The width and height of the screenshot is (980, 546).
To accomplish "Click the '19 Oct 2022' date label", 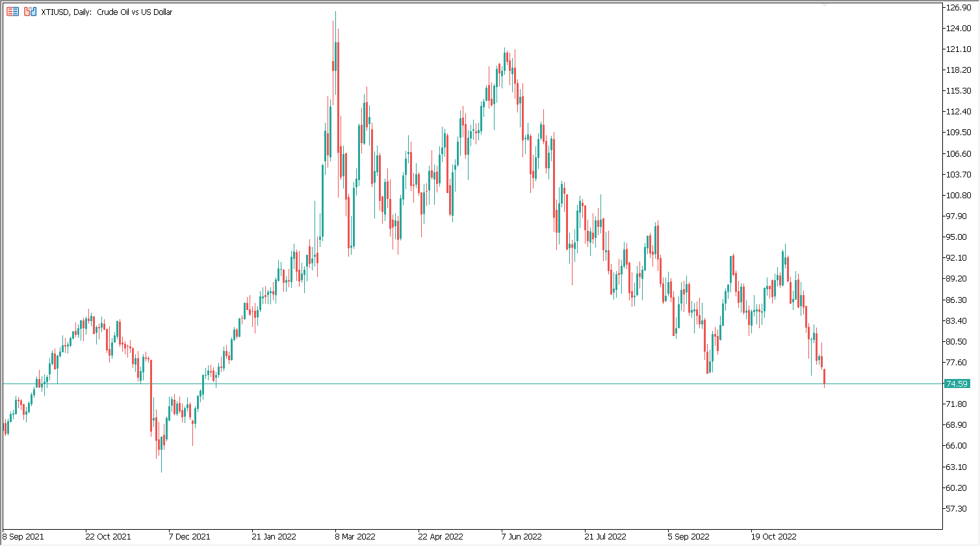I will point(773,537).
